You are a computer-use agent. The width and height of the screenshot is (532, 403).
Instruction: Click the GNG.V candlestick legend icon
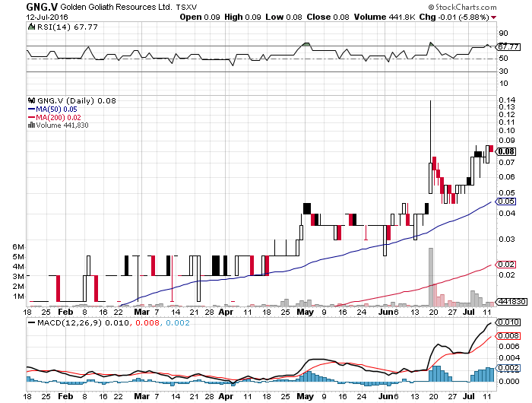coord(30,100)
